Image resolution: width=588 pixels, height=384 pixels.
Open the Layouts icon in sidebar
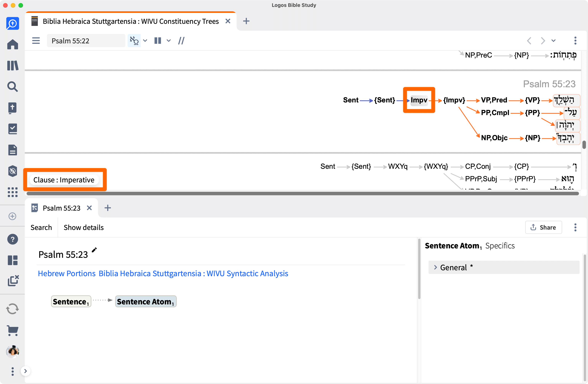(13, 260)
